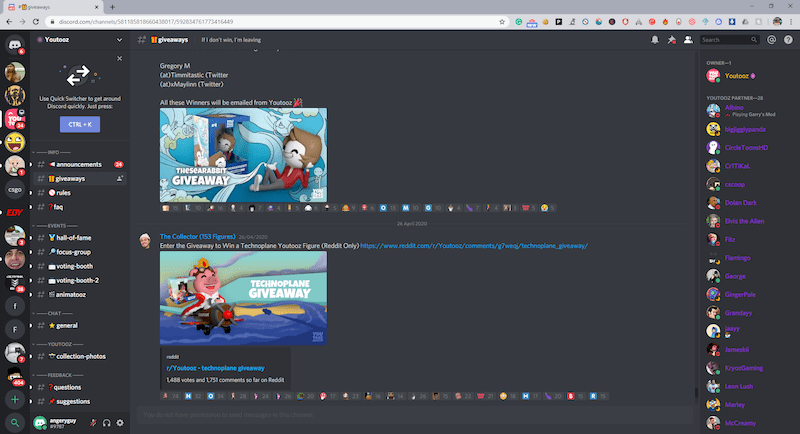Open yellow smiley face server

coord(15,142)
